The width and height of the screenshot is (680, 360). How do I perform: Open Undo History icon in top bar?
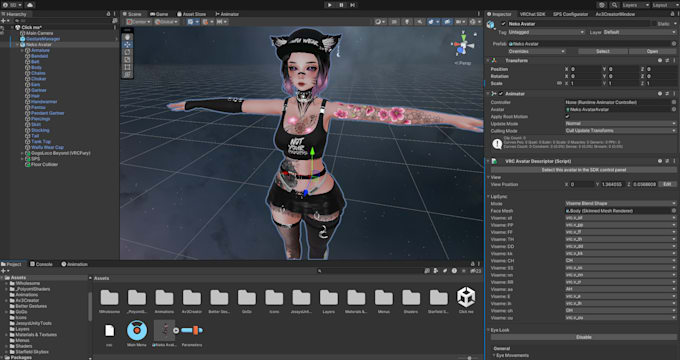[602, 5]
